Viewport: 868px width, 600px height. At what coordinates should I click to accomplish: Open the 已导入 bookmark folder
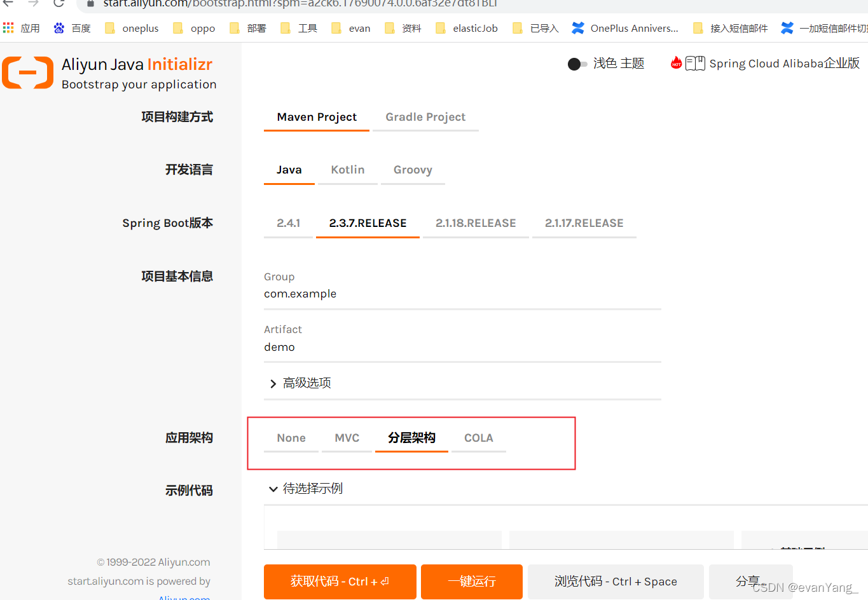tap(535, 28)
